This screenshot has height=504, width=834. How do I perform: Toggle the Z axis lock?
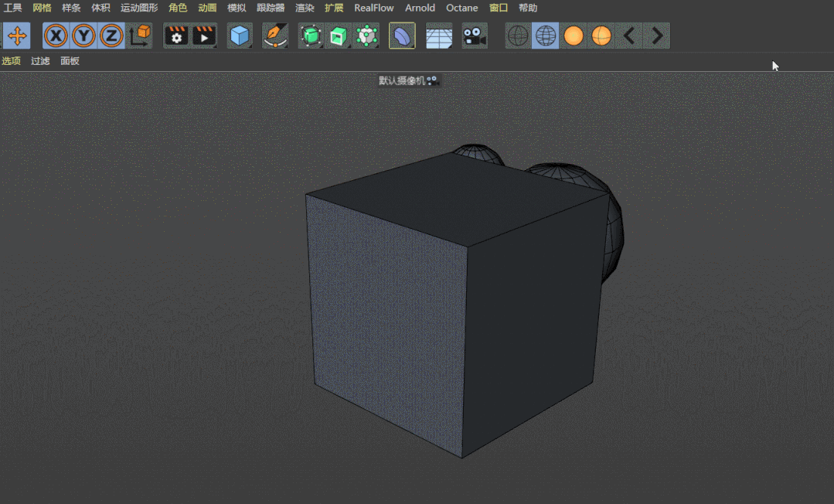[111, 36]
